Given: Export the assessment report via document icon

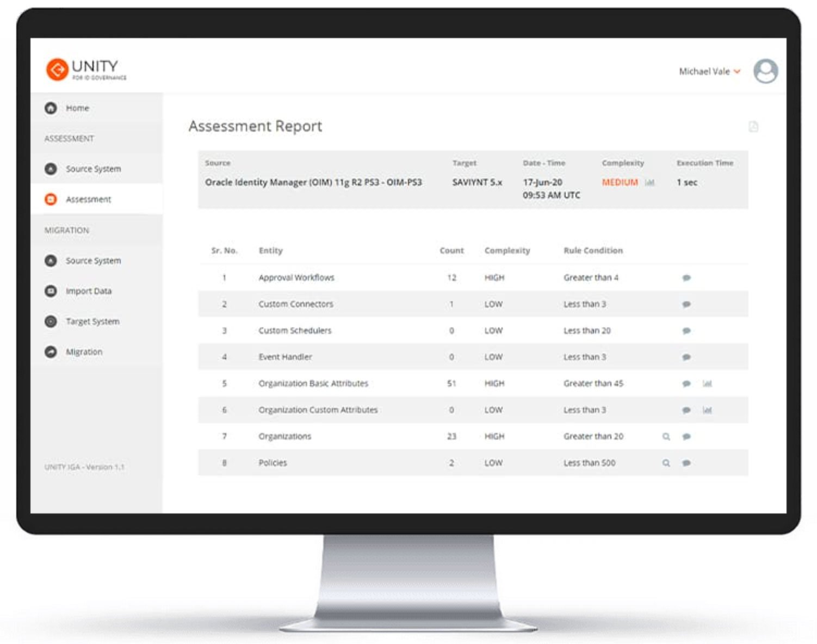Looking at the screenshot, I should (753, 127).
